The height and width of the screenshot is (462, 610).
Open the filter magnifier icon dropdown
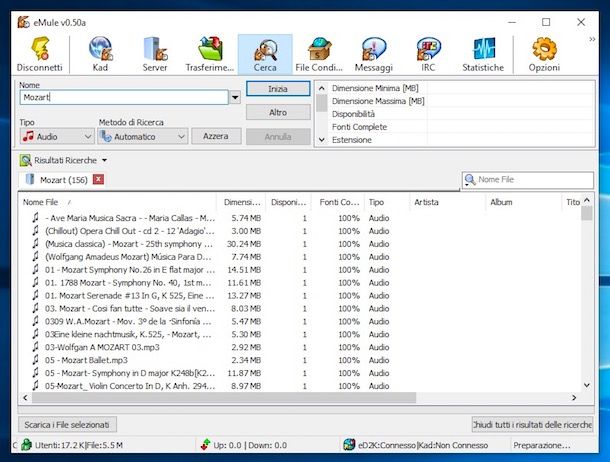pyautogui.click(x=470, y=180)
